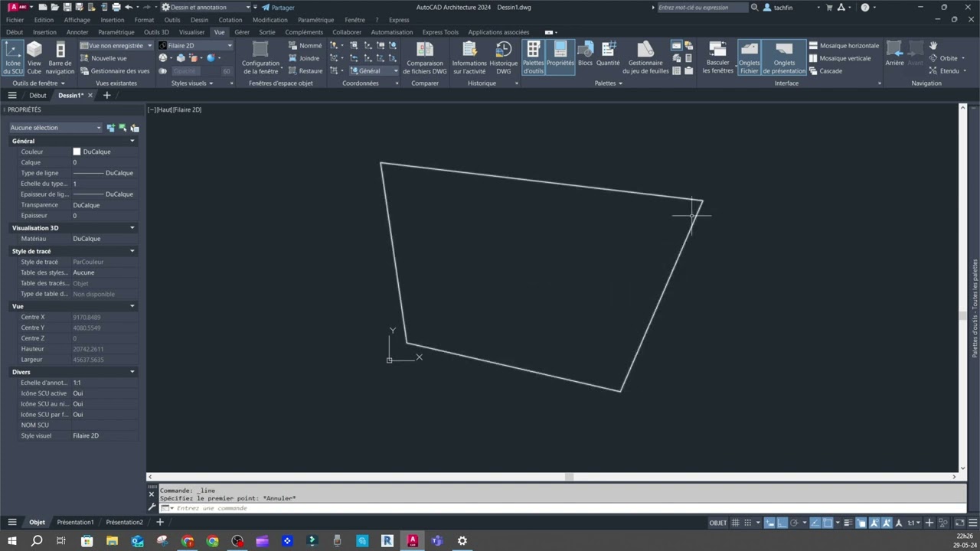
Task: Open the Filaire 2D visual style dropdown
Action: pos(195,46)
